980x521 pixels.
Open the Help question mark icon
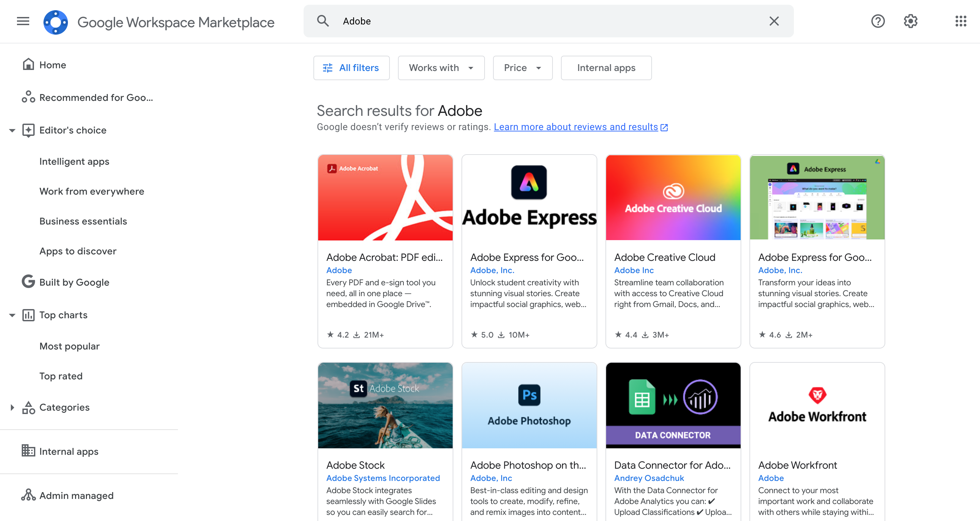[878, 21]
